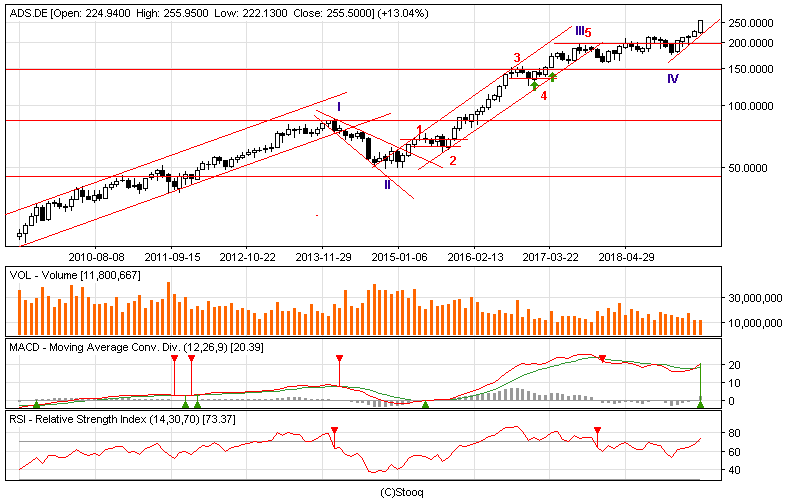Screen dimensions: 800x500
Task: Select the 20 label on MACD axis
Action: pyautogui.click(x=734, y=365)
